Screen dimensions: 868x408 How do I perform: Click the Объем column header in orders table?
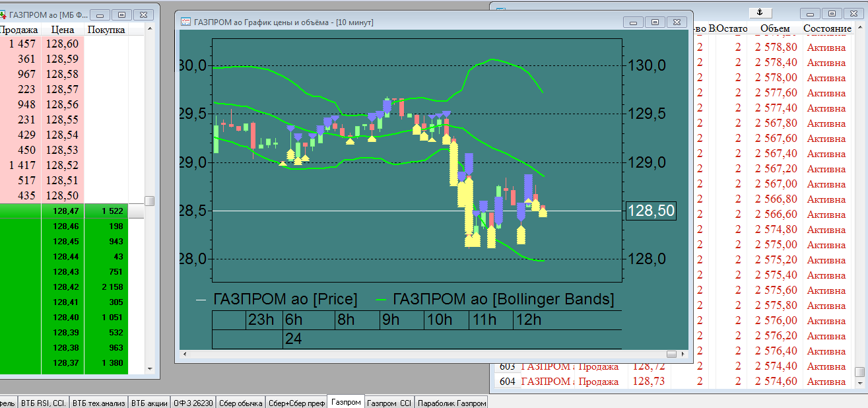774,28
